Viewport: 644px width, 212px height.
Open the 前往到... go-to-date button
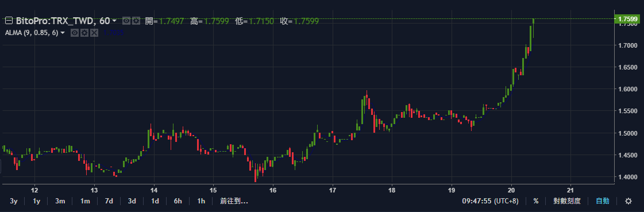point(234,201)
